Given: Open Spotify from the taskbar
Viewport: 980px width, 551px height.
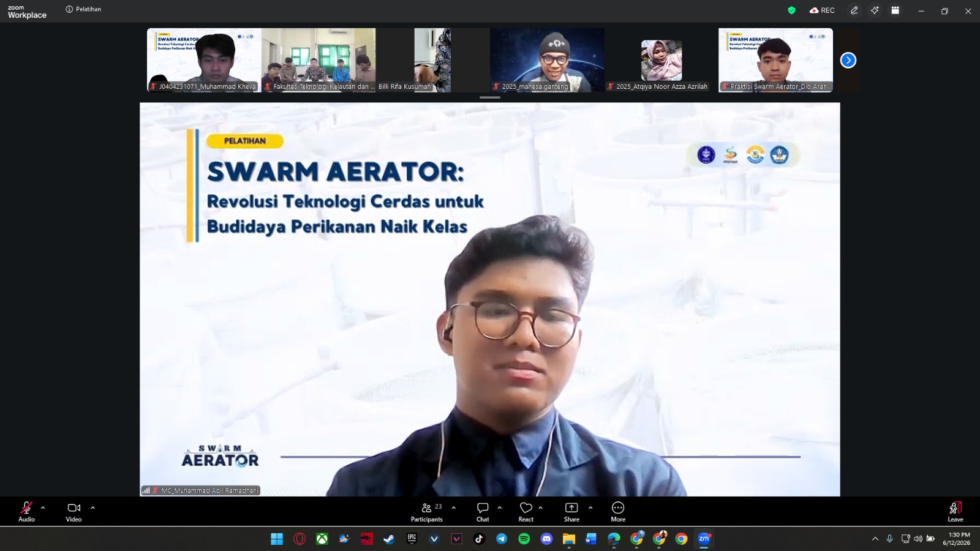Looking at the screenshot, I should 524,539.
